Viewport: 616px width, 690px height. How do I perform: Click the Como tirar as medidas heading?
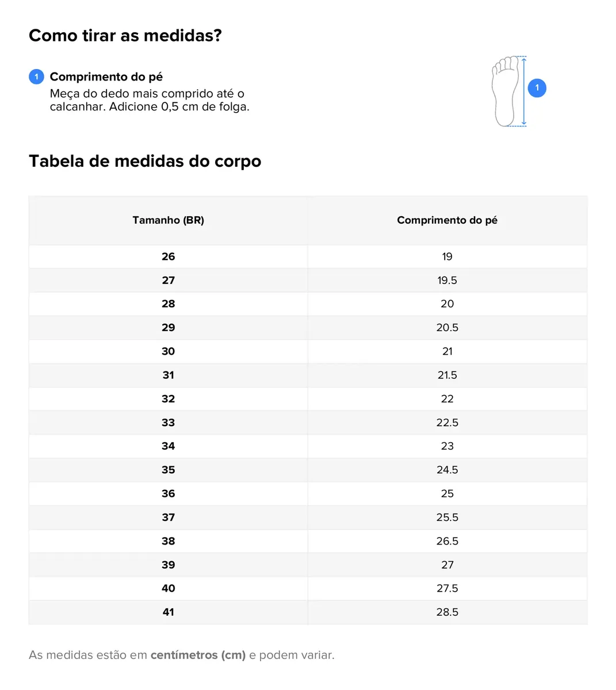coord(125,36)
